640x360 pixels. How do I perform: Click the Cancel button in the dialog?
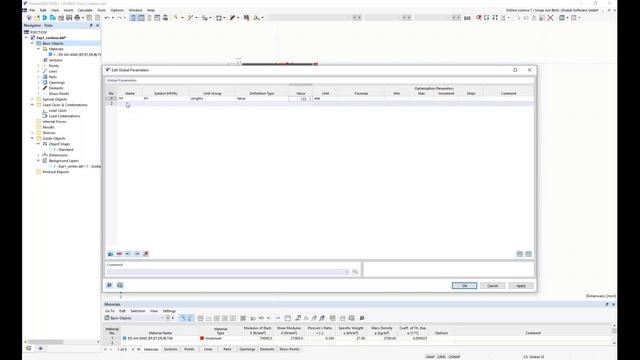pyautogui.click(x=493, y=286)
